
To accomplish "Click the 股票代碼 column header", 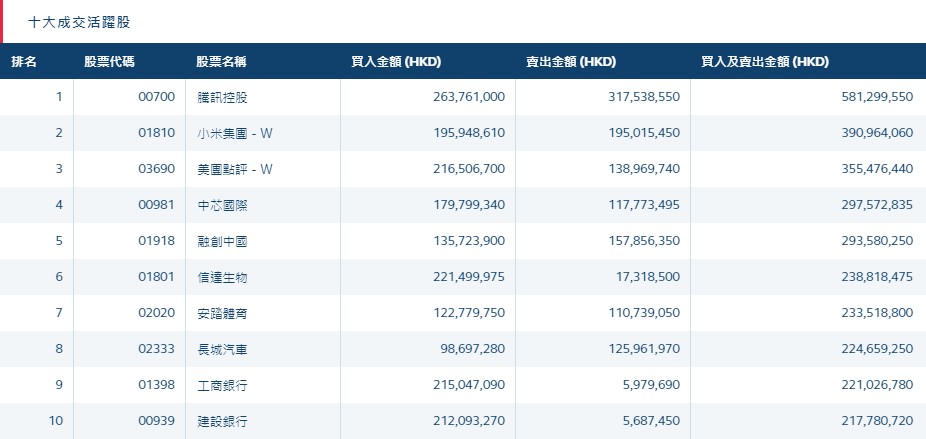I will [109, 61].
